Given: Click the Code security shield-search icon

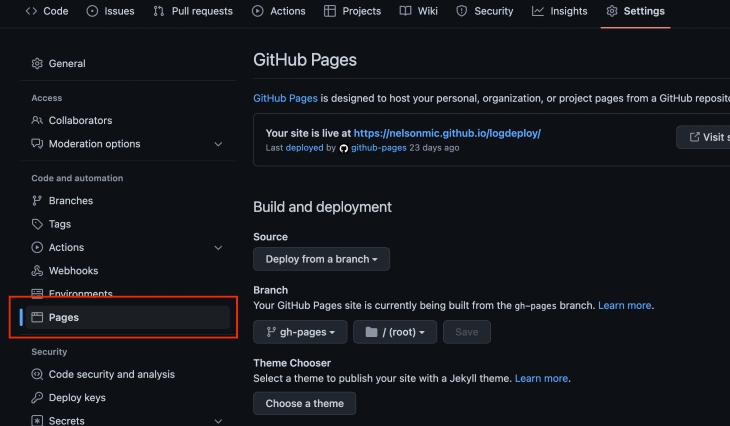Looking at the screenshot, I should [x=37, y=374].
